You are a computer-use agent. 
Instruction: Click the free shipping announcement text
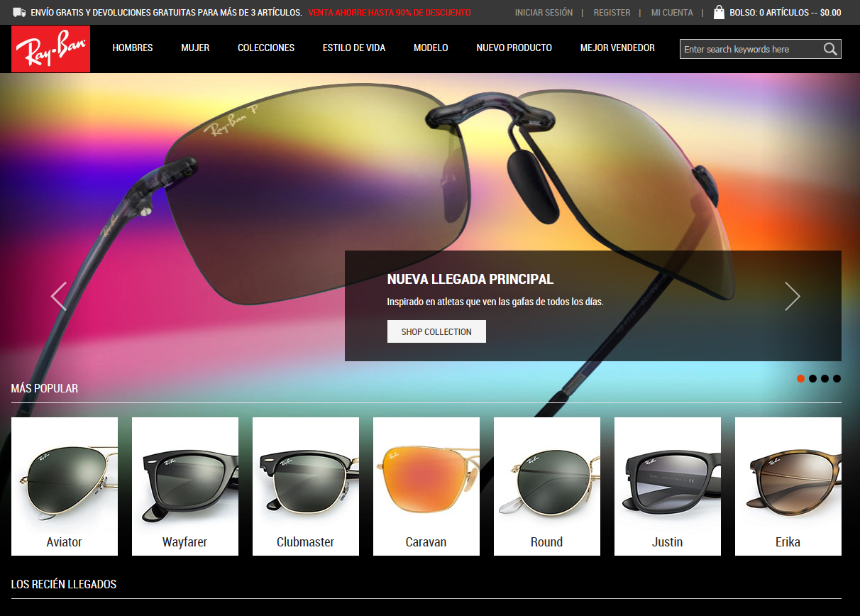pos(166,13)
